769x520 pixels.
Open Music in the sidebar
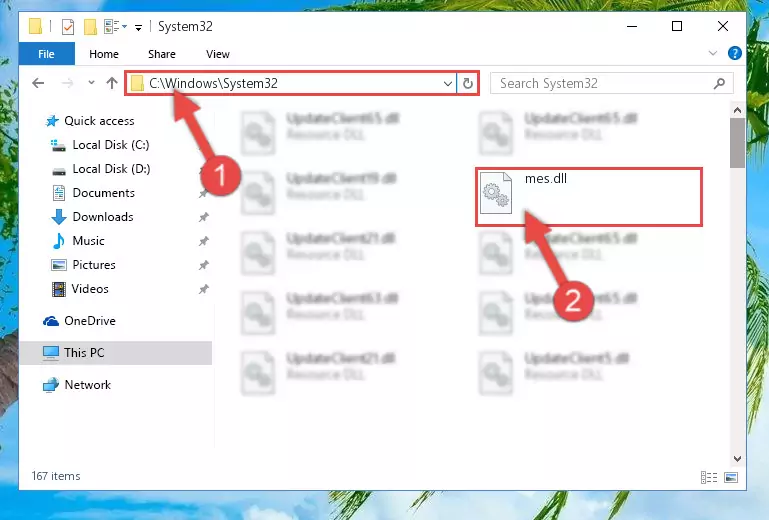[x=88, y=241]
